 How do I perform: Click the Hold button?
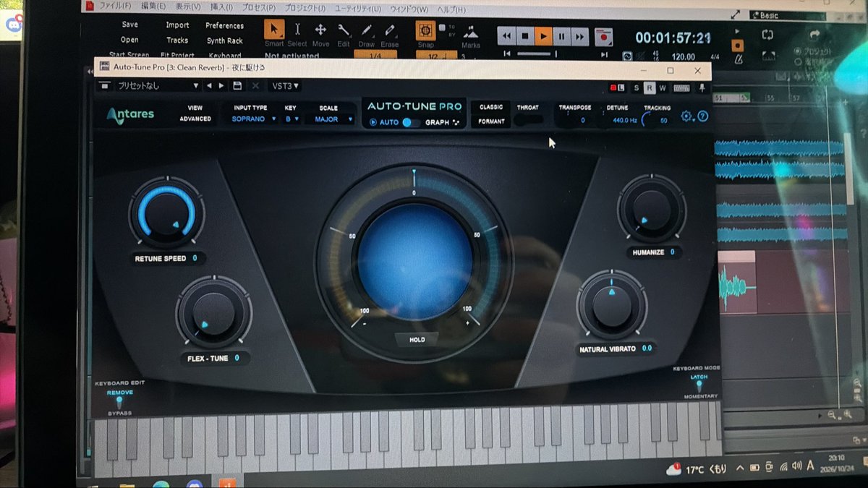[x=417, y=339]
